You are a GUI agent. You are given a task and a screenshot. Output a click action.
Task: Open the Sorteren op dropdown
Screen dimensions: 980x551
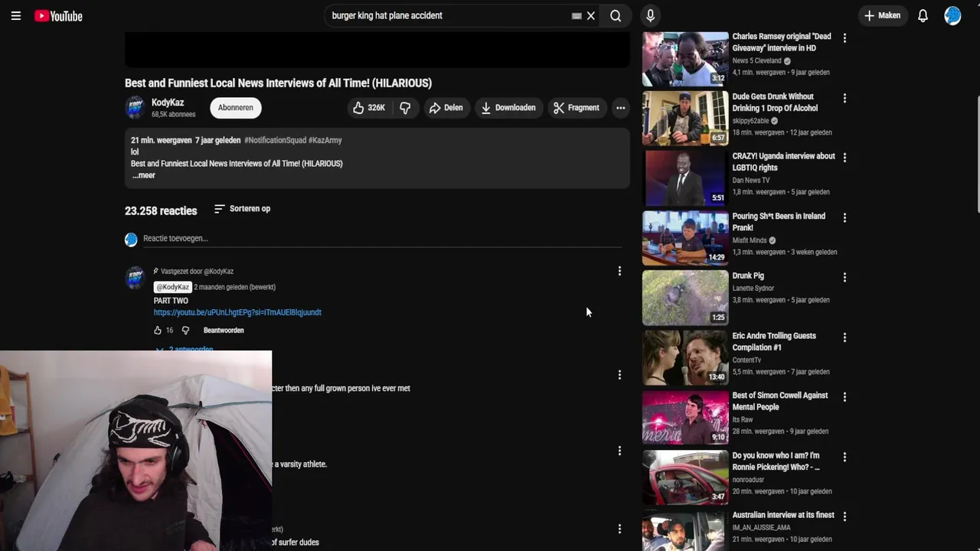pos(242,209)
